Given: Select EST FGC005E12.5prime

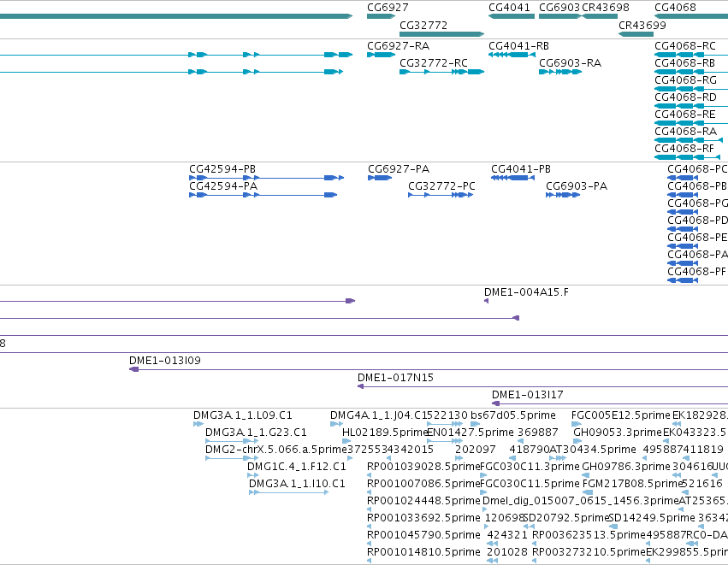Looking at the screenshot, I should point(621,415).
